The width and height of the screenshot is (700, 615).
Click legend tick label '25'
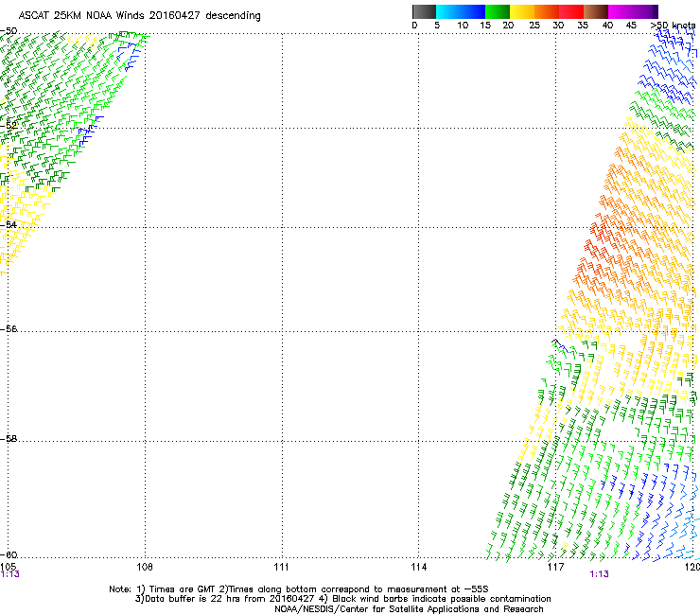click(534, 26)
